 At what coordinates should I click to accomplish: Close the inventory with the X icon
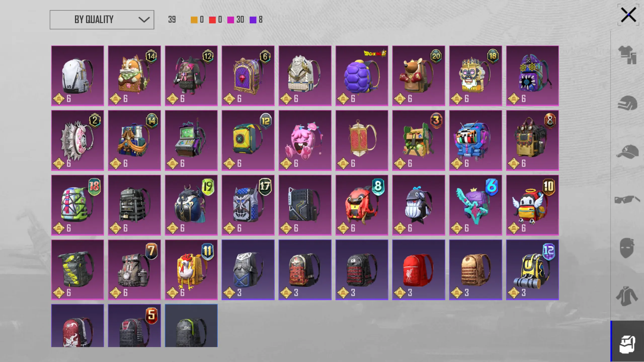point(628,15)
